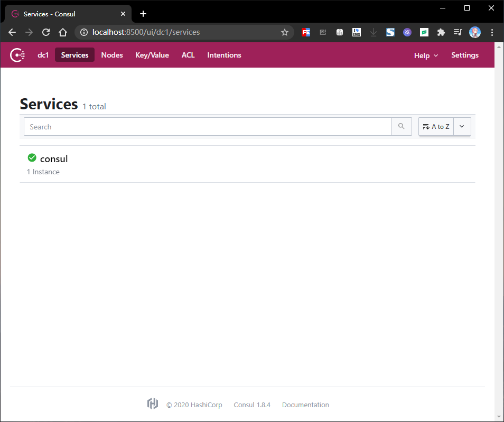
Task: Go to the ACL page
Action: point(188,55)
